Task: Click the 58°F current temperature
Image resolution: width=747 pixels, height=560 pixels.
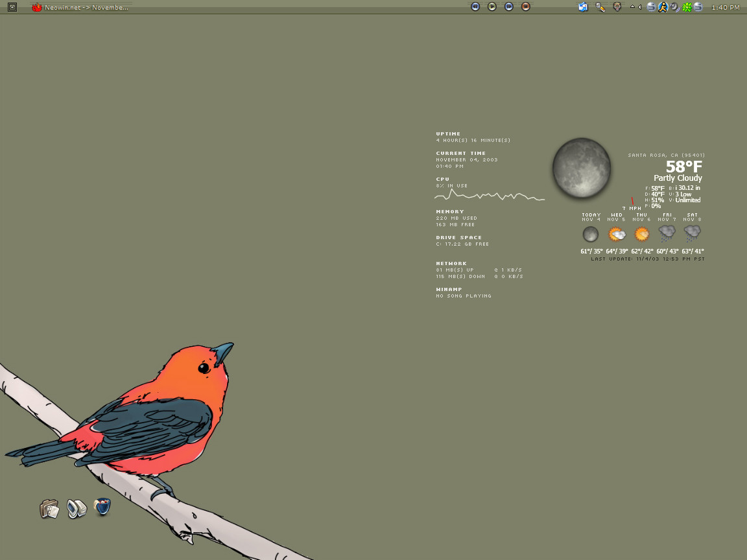Action: 683,167
